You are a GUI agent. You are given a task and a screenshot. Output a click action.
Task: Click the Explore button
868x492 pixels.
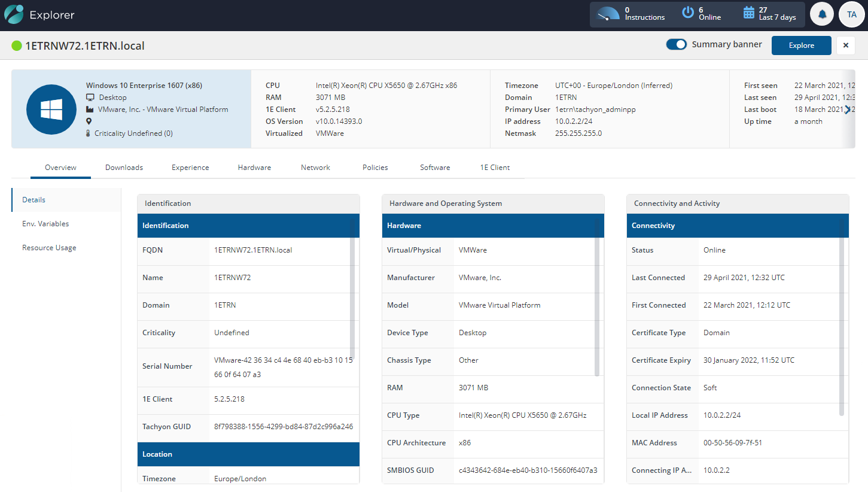pos(802,45)
